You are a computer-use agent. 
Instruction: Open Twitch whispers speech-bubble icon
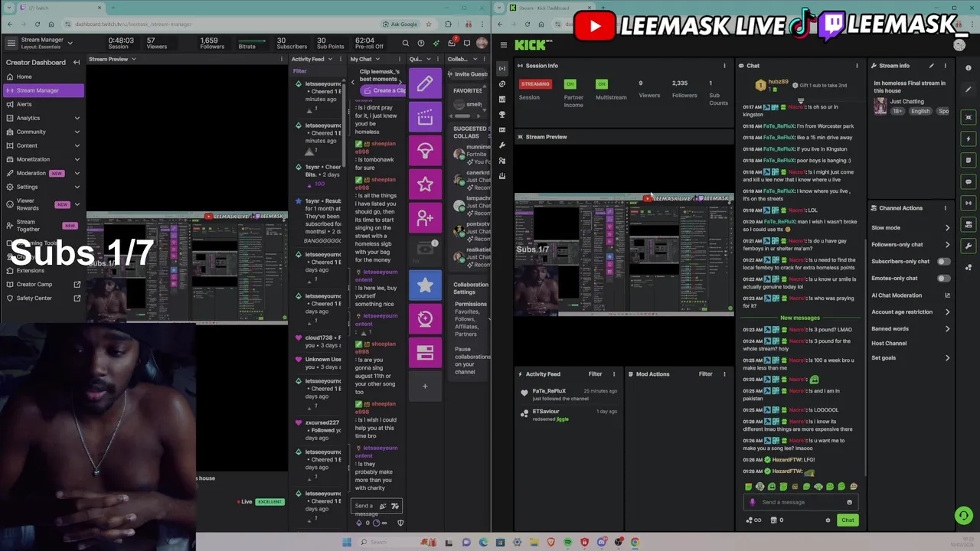coord(467,44)
